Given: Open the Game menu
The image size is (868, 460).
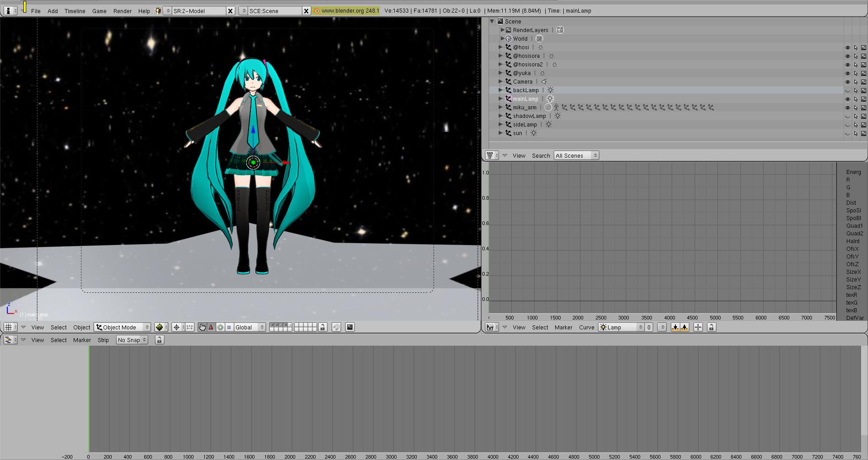Looking at the screenshot, I should (x=99, y=11).
